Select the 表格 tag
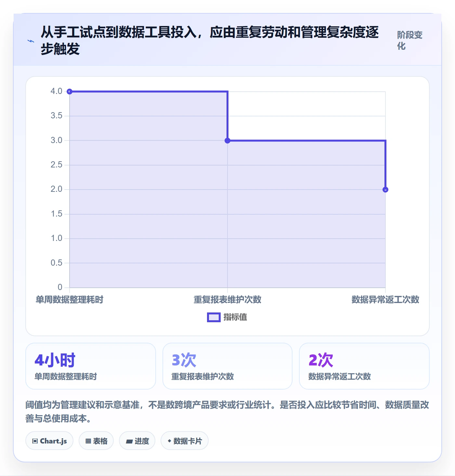 (x=96, y=441)
